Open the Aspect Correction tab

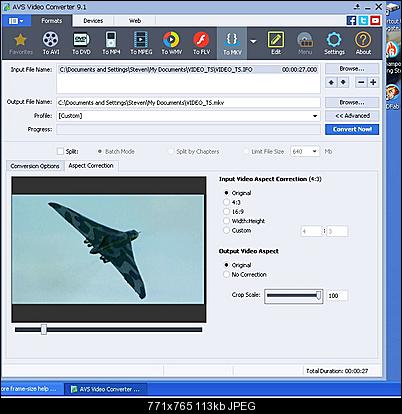[91, 166]
